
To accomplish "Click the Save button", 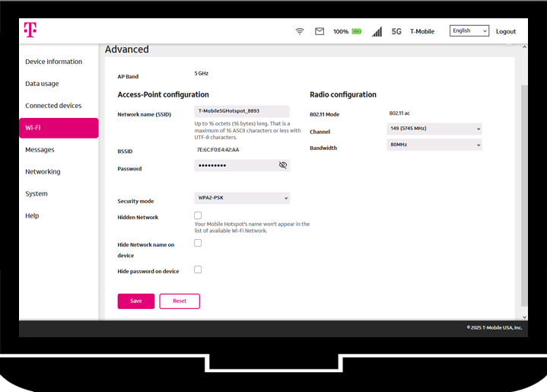I will coord(136,301).
